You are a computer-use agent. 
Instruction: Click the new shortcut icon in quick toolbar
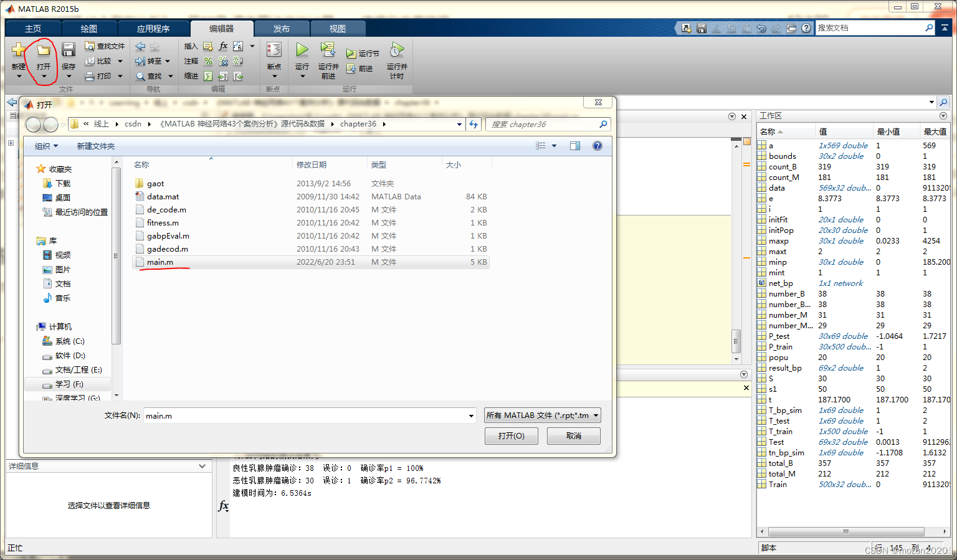(687, 28)
